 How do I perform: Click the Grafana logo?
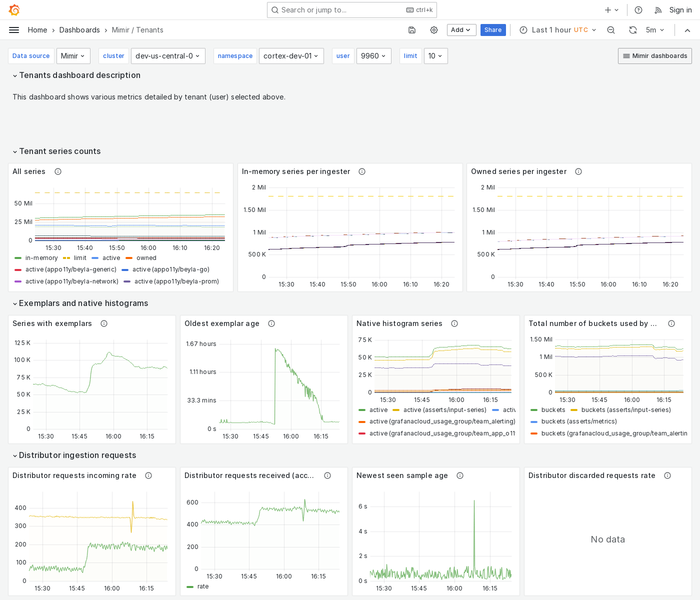(14, 10)
